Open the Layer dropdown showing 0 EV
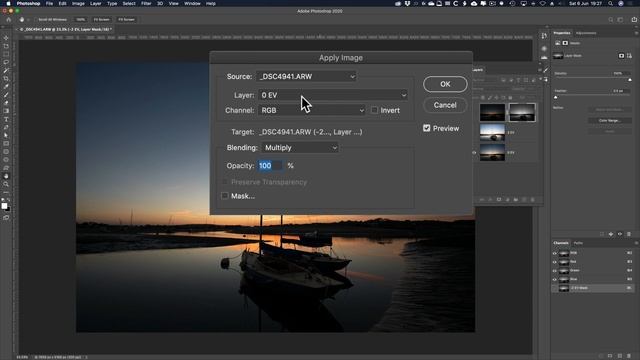Screen dimensions: 640x360 point(333,95)
